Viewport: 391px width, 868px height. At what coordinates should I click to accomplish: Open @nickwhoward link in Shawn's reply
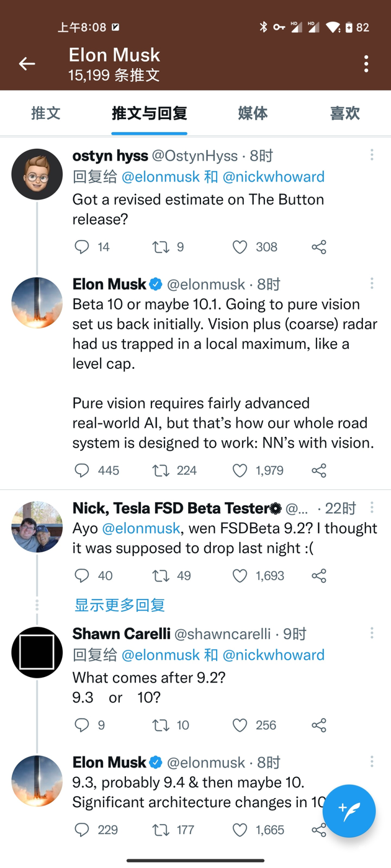coord(273,655)
